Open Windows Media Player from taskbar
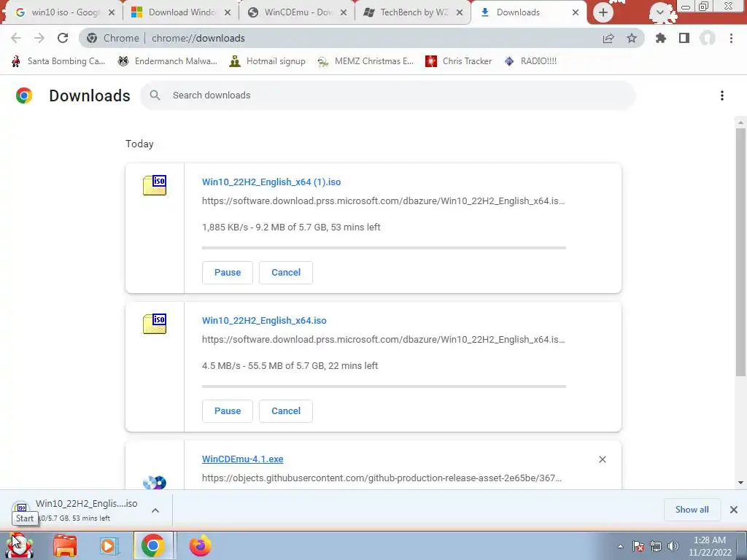Viewport: 747px width, 560px height. tap(109, 545)
